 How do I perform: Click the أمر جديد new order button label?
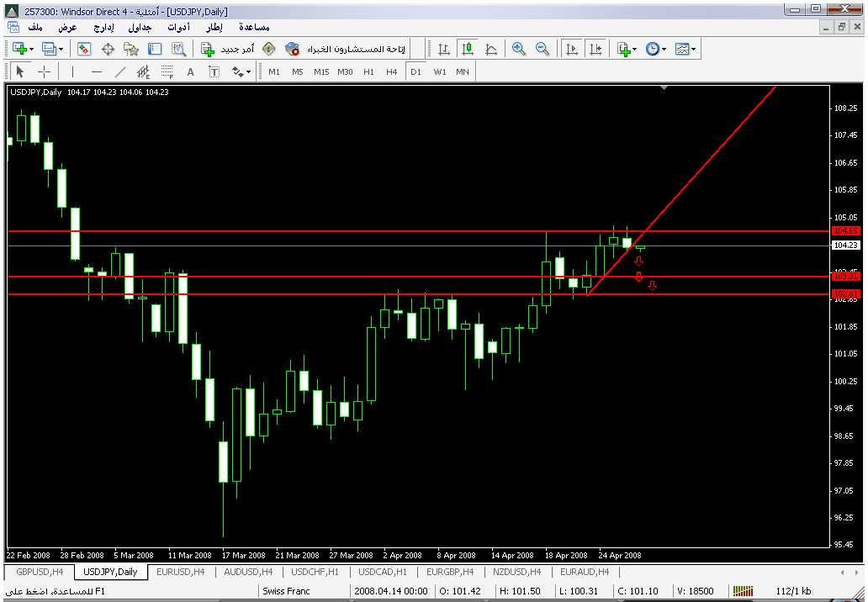pos(237,50)
